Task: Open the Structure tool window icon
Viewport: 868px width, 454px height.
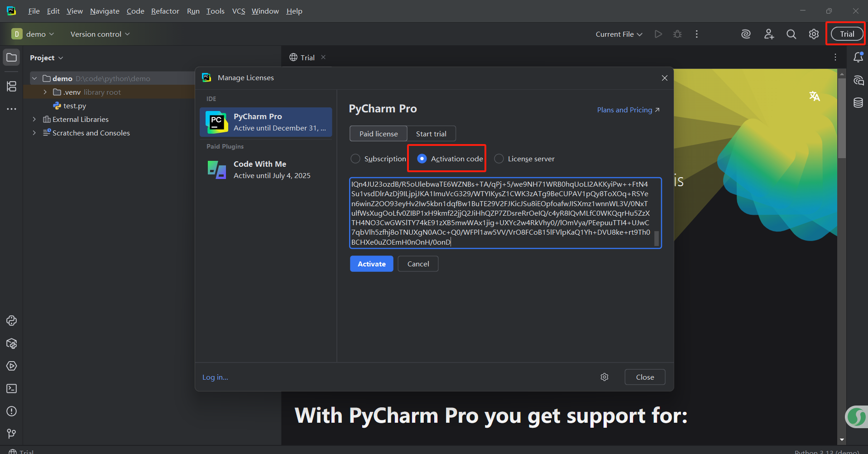Action: pos(12,86)
